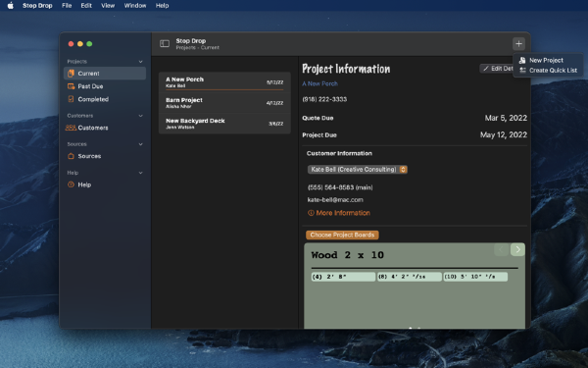588x368 pixels.
Task: Open Help in the sidebar
Action: tap(105, 184)
